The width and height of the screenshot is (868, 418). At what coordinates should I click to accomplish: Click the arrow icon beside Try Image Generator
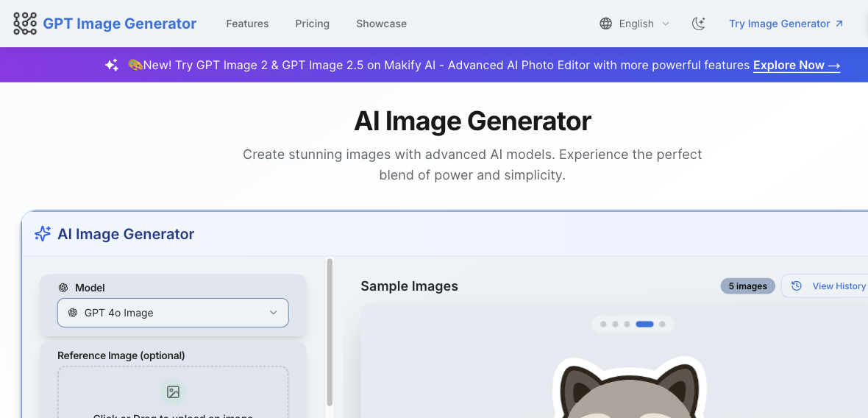pyautogui.click(x=839, y=24)
